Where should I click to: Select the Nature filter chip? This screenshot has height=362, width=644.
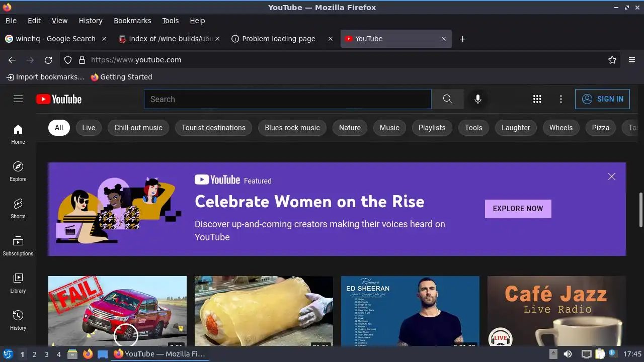[x=350, y=128]
